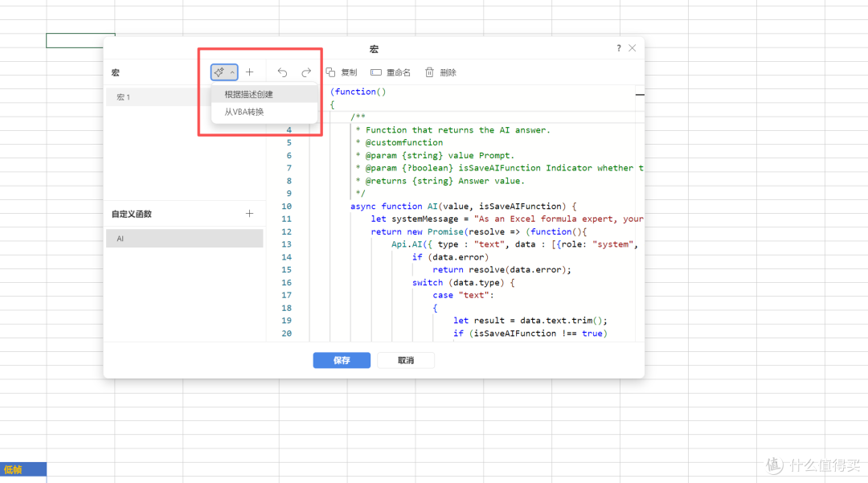The width and height of the screenshot is (868, 483).
Task: Click the 自定义函数 section header
Action: (132, 214)
